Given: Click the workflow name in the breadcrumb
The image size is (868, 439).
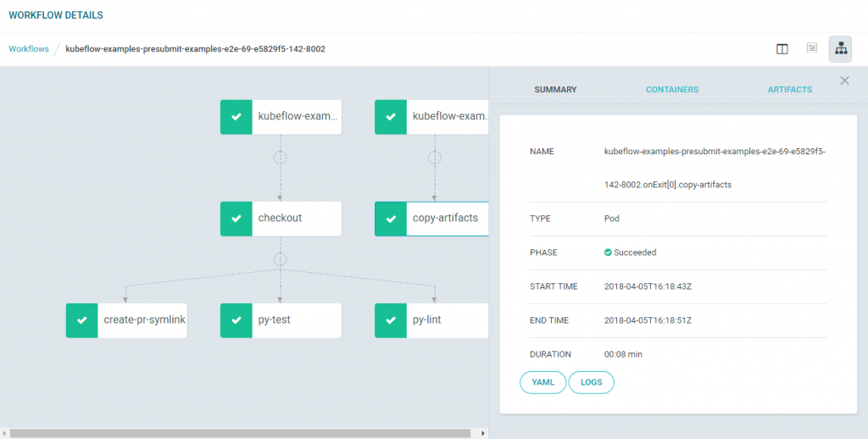Looking at the screenshot, I should pos(196,48).
